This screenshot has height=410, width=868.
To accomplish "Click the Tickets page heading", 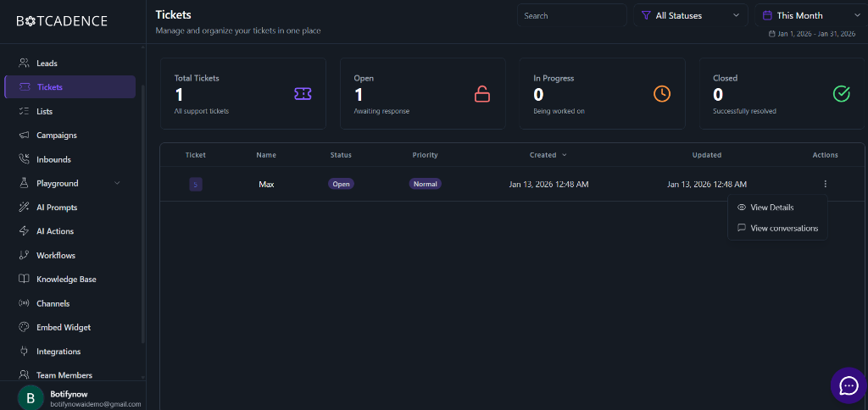I will pos(173,15).
